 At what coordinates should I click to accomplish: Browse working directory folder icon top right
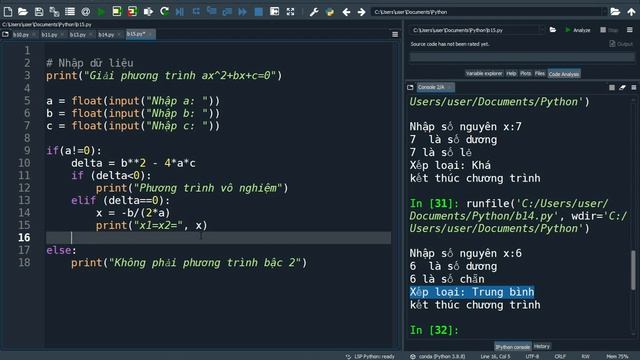[x=615, y=12]
